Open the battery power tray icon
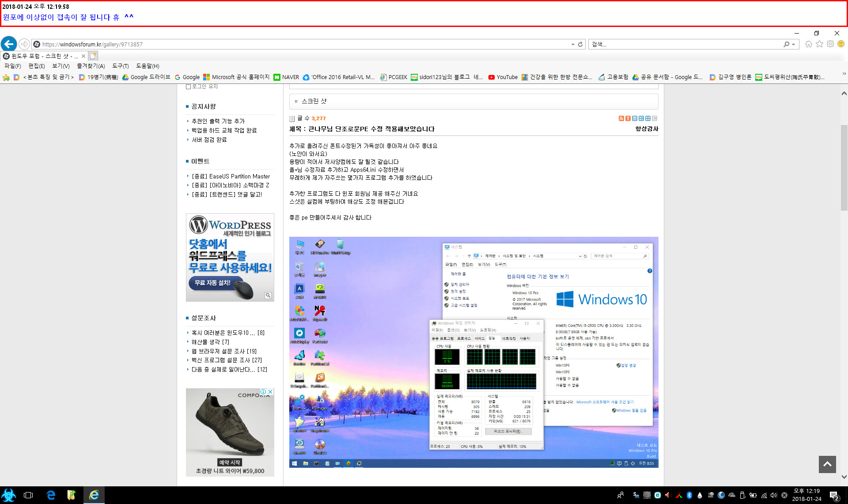The width and height of the screenshot is (848, 504). pos(753,495)
